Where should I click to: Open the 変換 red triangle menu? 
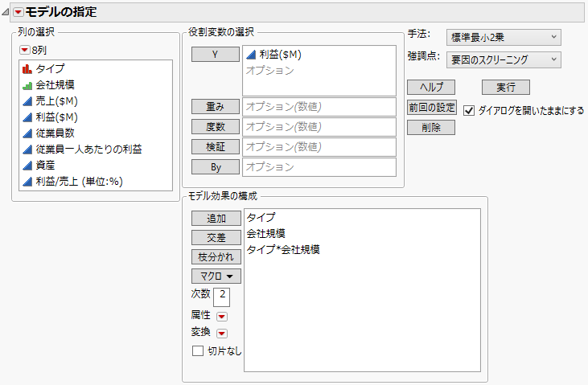(222, 333)
